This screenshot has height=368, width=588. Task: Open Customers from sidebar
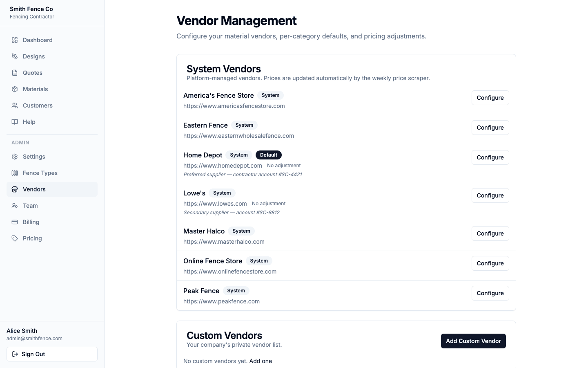[x=52, y=105]
